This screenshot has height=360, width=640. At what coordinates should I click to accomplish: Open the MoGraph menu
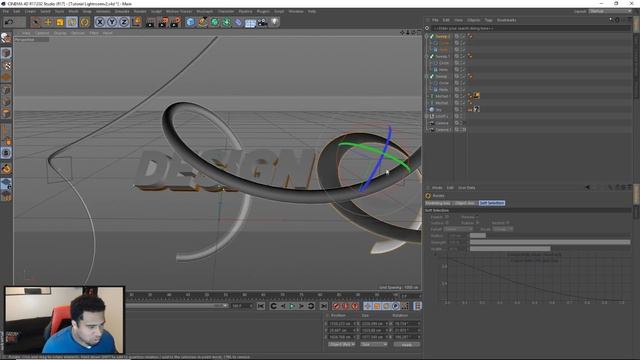click(x=204, y=11)
